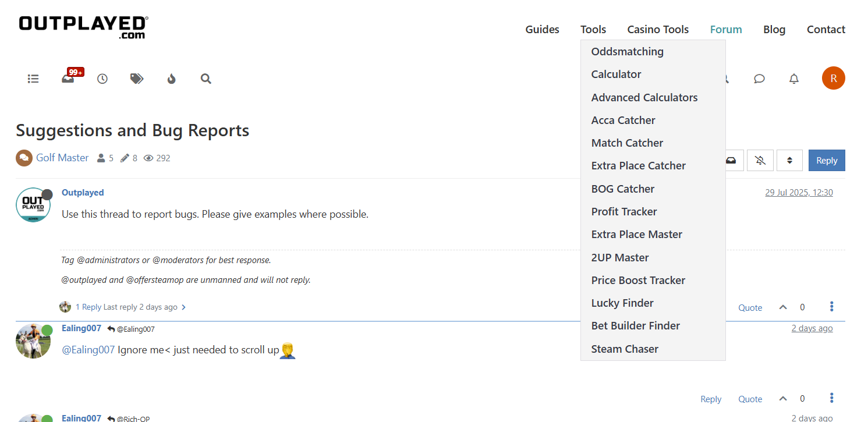This screenshot has width=868, height=422.
Task: Open the post sort order dropdown
Action: [789, 161]
